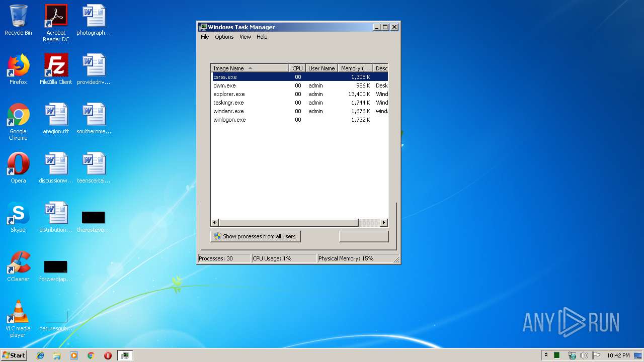The image size is (644, 362).
Task: Sort processes by Image Name column
Action: coord(250,68)
